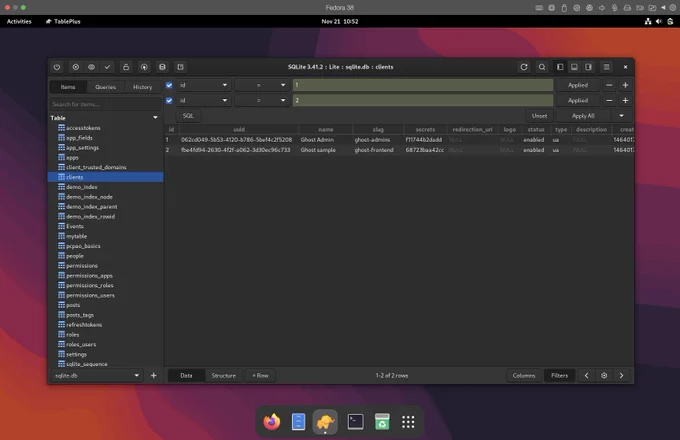Open Firefox from the dock

pos(272,422)
